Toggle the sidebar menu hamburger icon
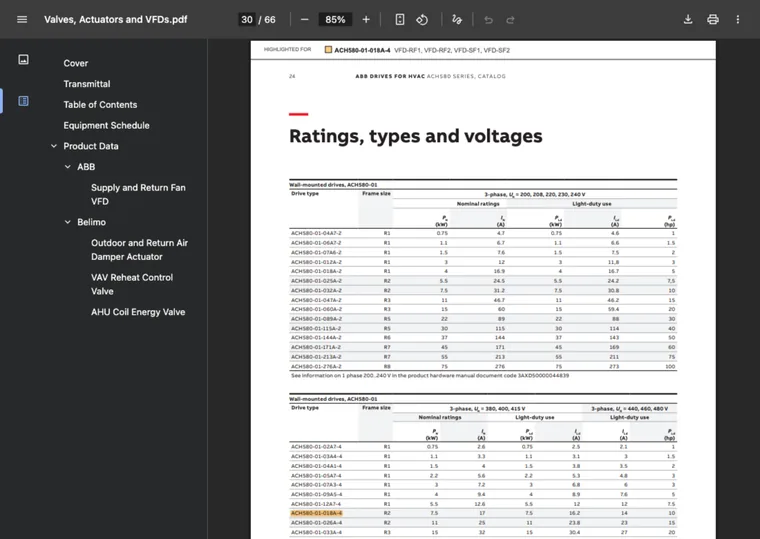 [22, 19]
